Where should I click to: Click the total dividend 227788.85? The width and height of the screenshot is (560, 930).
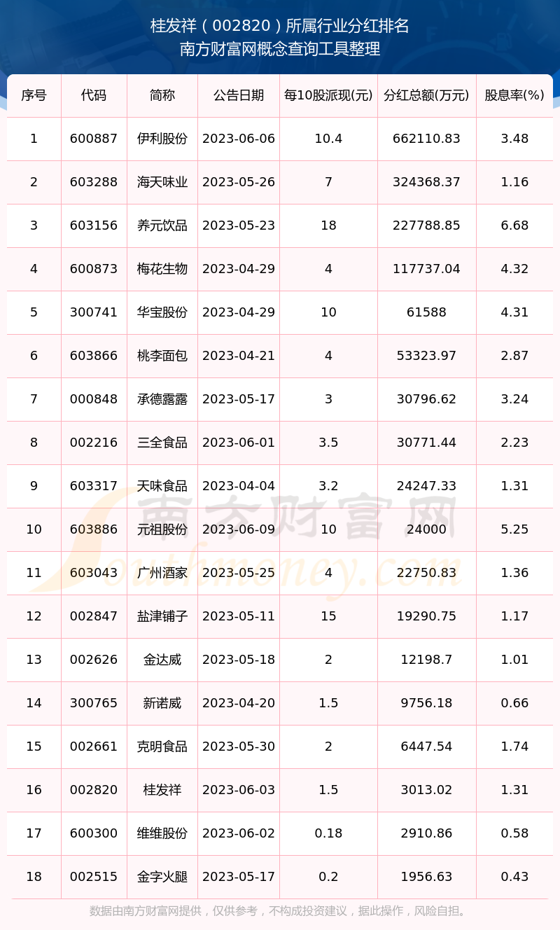tap(426, 225)
